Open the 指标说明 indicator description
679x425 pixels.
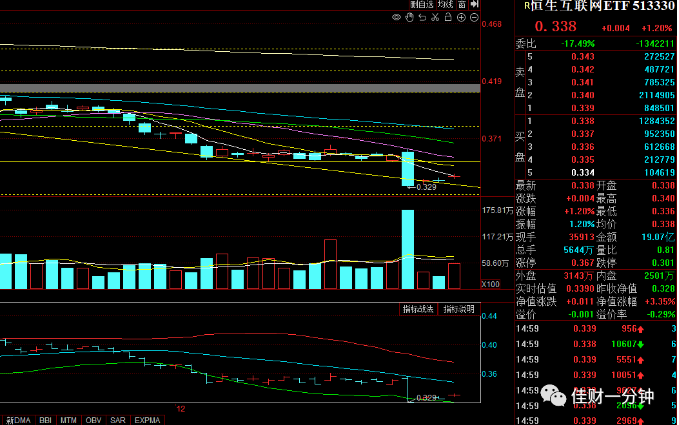[459, 309]
